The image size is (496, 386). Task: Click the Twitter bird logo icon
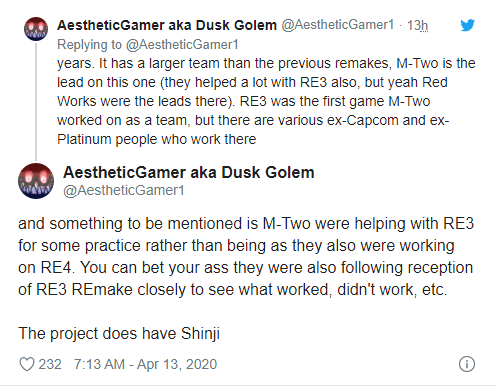467,25
